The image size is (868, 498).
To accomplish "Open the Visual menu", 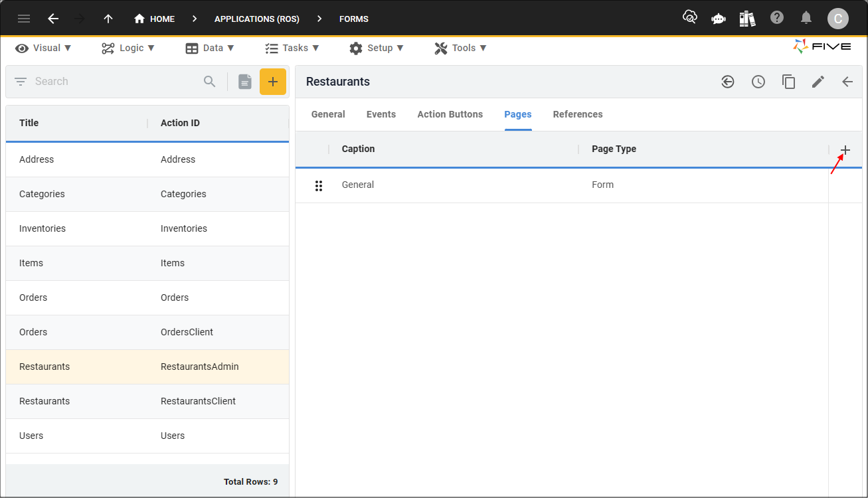I will pyautogui.click(x=44, y=48).
